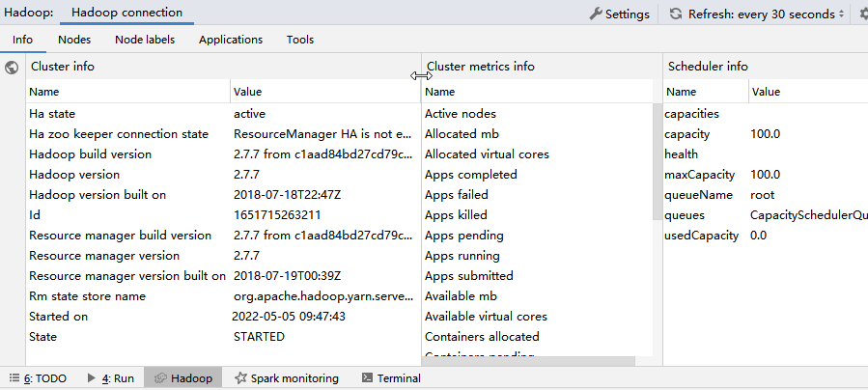The height and width of the screenshot is (390, 868).
Task: Click the Cluster info Value column header
Action: click(x=325, y=92)
